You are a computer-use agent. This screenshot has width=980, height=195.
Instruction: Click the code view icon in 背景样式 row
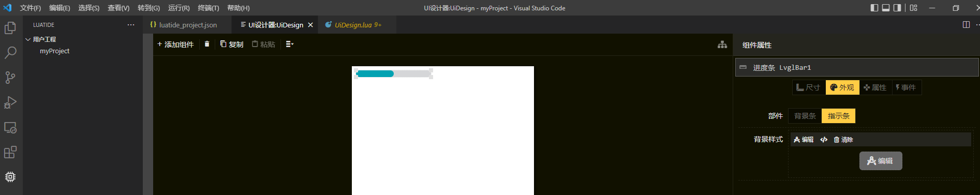[x=824, y=140]
